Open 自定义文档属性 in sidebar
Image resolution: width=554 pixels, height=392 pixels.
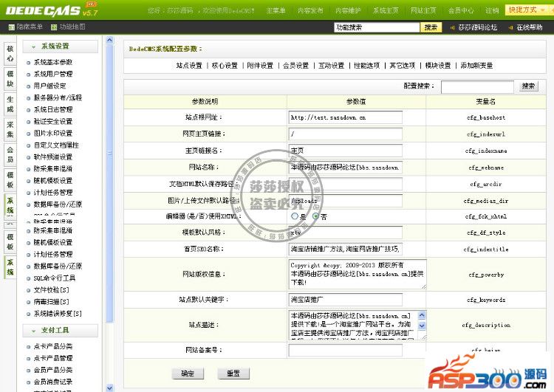coord(56,145)
